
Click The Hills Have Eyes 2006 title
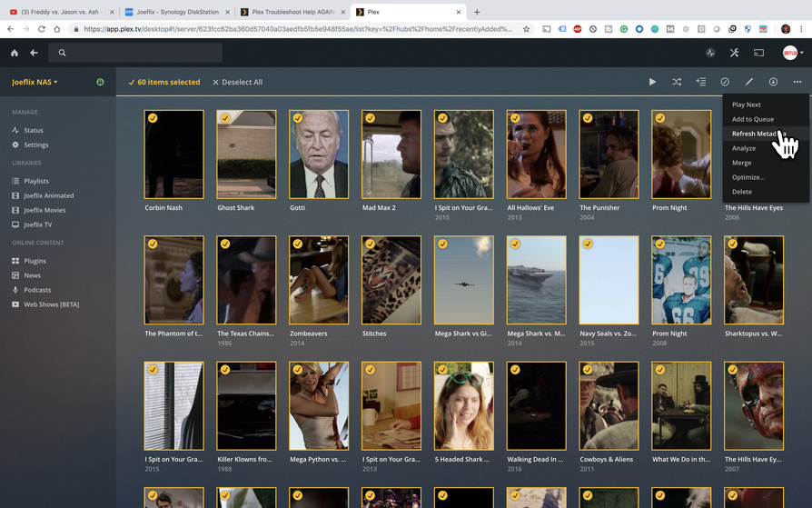pos(754,208)
